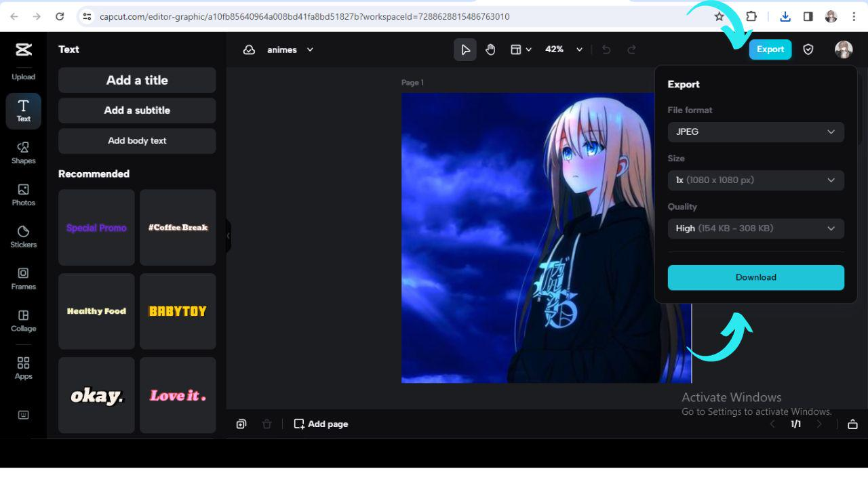
Task: Open the Collage panel
Action: [x=23, y=321]
